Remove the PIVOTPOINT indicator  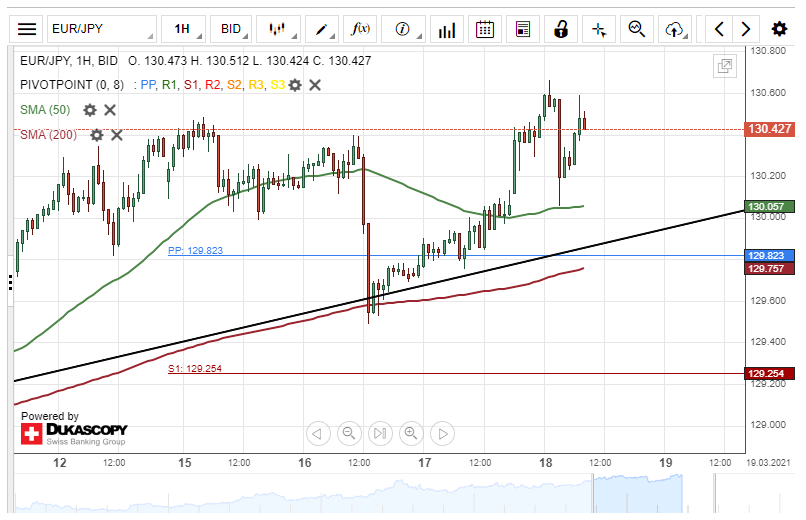click(315, 85)
